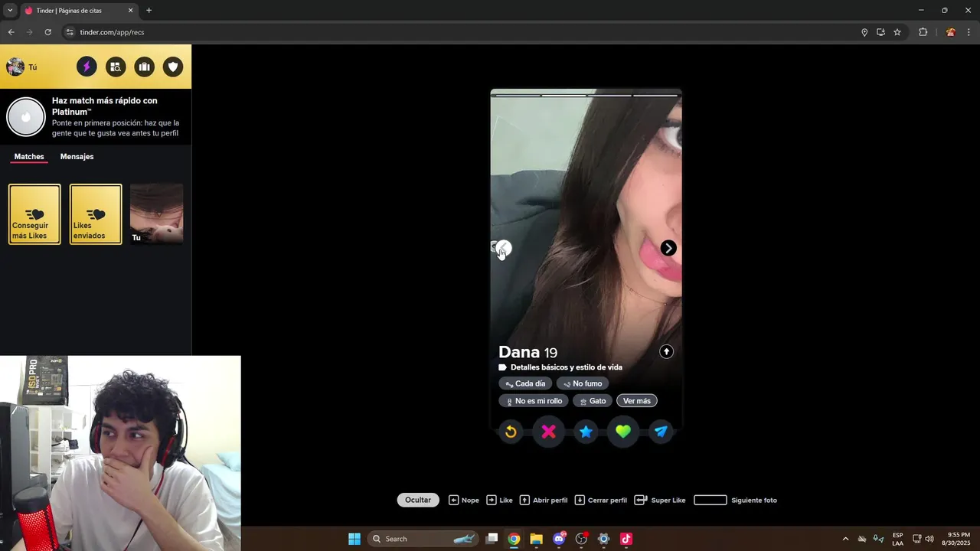Open the shield safety icon
This screenshot has height=551, width=980.
tap(173, 67)
